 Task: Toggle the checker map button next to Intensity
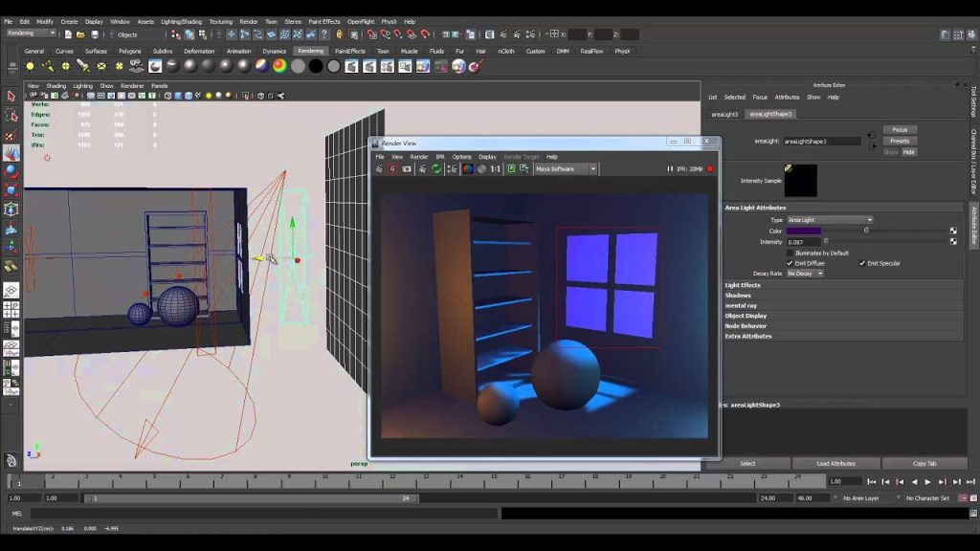point(953,241)
